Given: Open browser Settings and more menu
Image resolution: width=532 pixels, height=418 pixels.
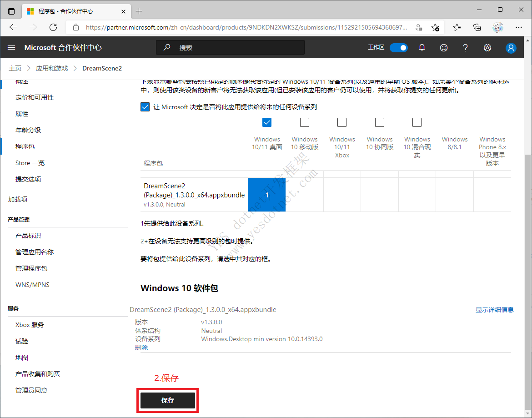Looking at the screenshot, I should point(519,27).
